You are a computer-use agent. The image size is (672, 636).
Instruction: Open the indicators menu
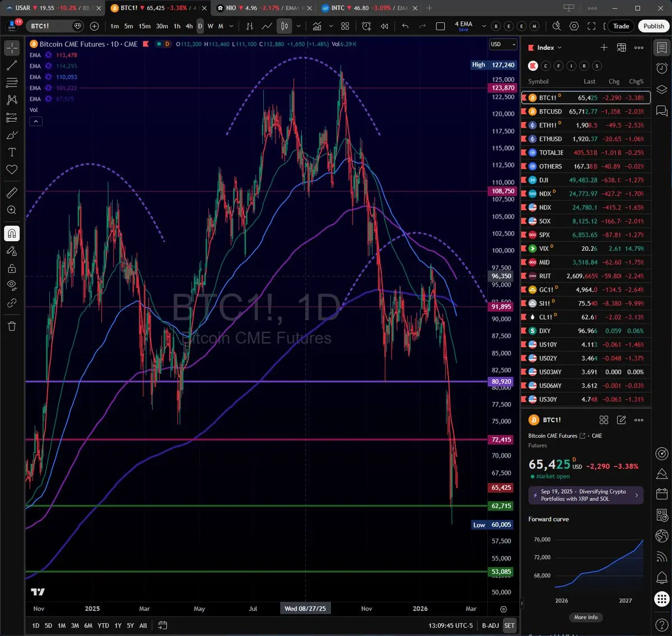coord(317,26)
